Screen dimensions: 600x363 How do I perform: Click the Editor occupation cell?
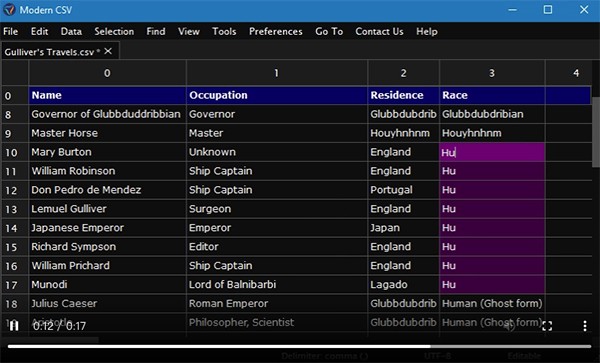pyautogui.click(x=277, y=247)
